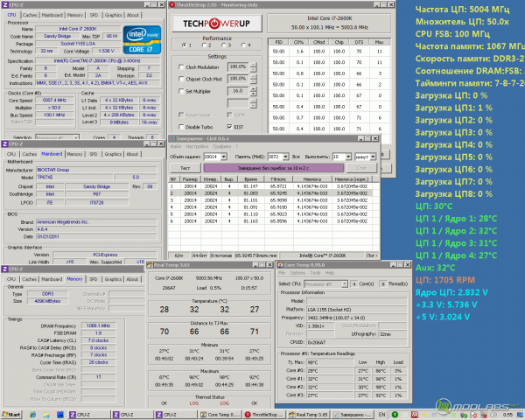Screen dimensions: 525x420
Task: Select Performance profile 1 radio
Action: point(185,45)
